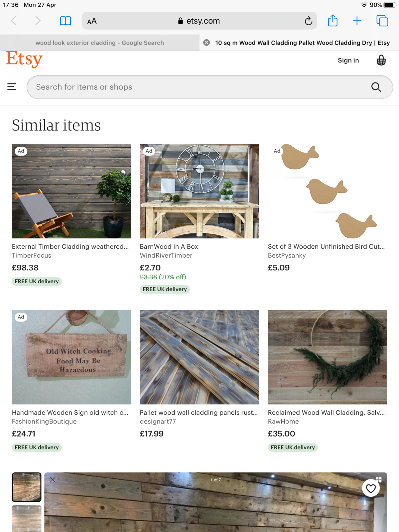Viewport: 399px width, 532px height.
Task: Show all open tabs overview
Action: click(x=382, y=21)
